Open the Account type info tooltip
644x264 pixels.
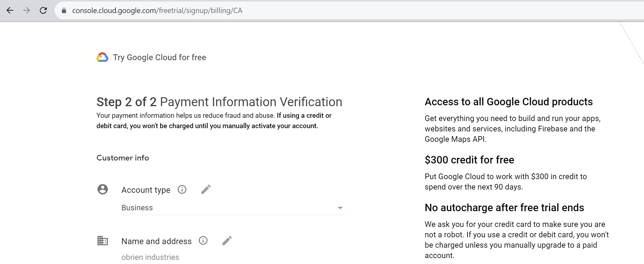point(182,190)
